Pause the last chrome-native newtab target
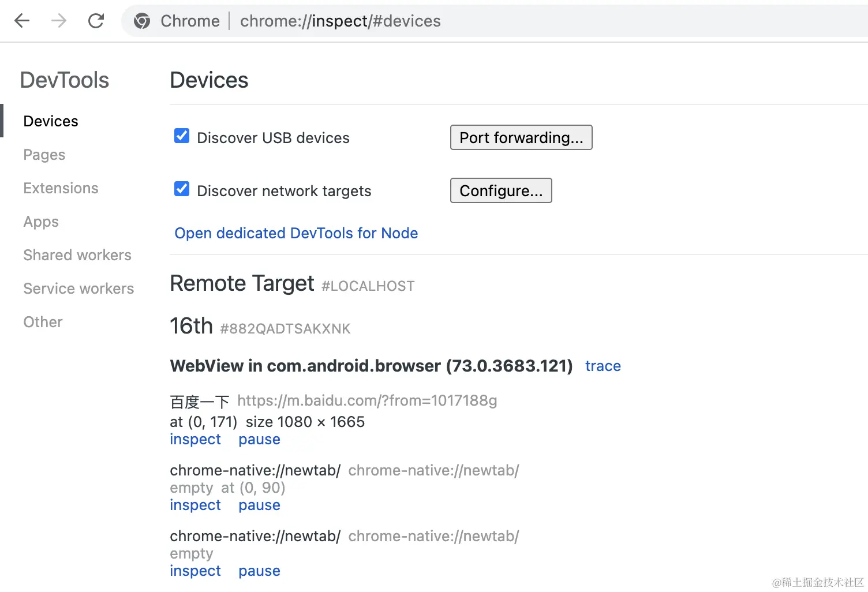 tap(259, 571)
